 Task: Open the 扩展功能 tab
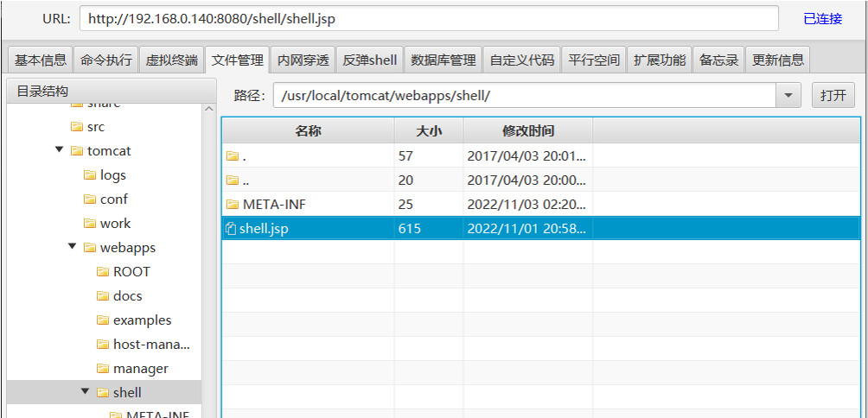coord(660,60)
